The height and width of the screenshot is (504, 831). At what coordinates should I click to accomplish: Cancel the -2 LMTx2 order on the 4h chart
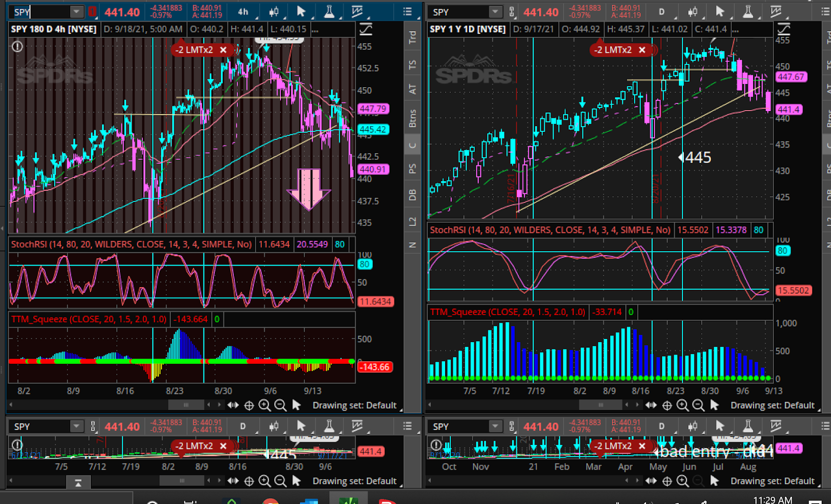(223, 50)
